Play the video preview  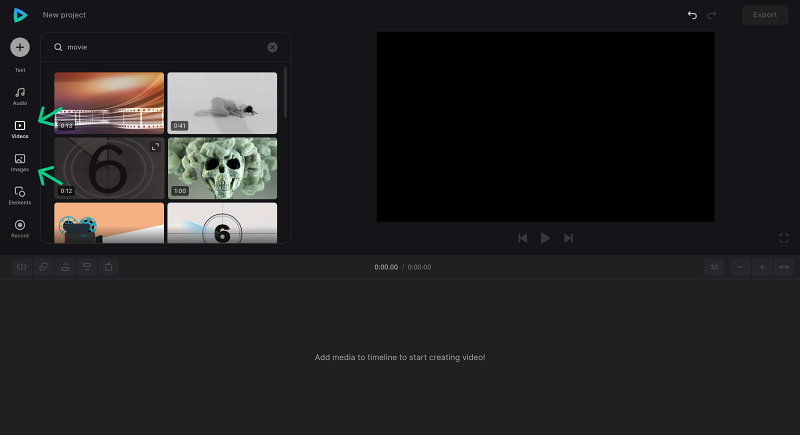(545, 238)
